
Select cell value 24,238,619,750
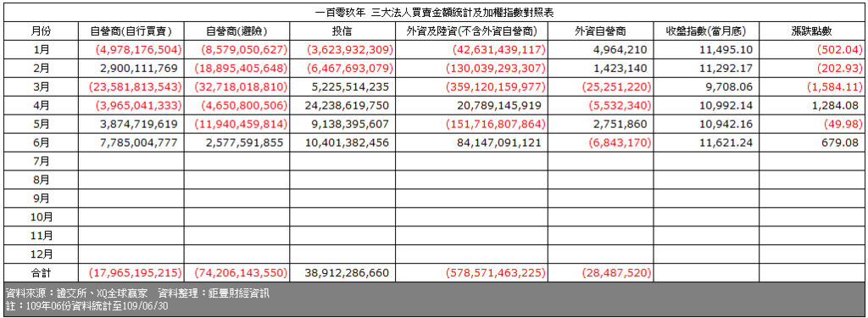tap(347, 106)
